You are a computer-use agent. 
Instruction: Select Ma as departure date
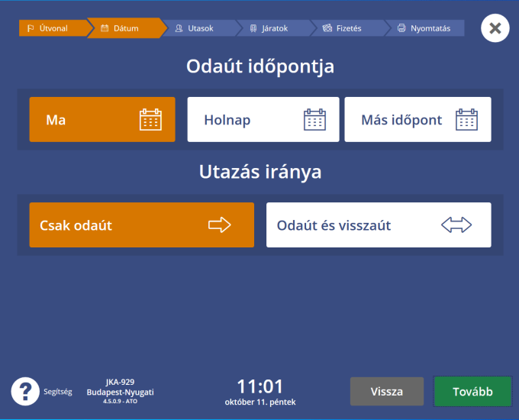(x=102, y=120)
